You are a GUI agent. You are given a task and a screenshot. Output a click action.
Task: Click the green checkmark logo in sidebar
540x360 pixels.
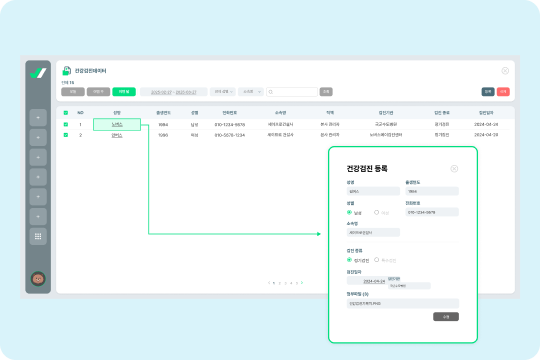coord(38,73)
